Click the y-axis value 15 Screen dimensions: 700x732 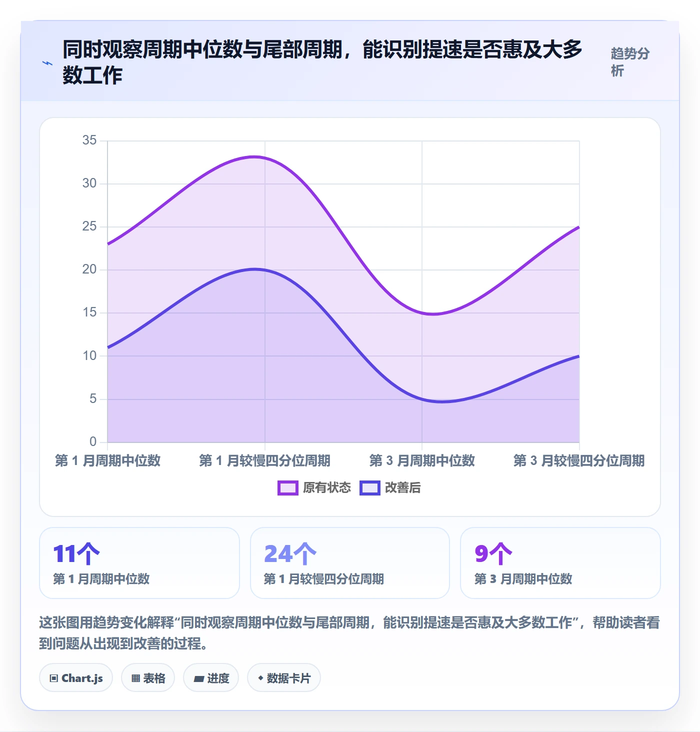tap(89, 312)
